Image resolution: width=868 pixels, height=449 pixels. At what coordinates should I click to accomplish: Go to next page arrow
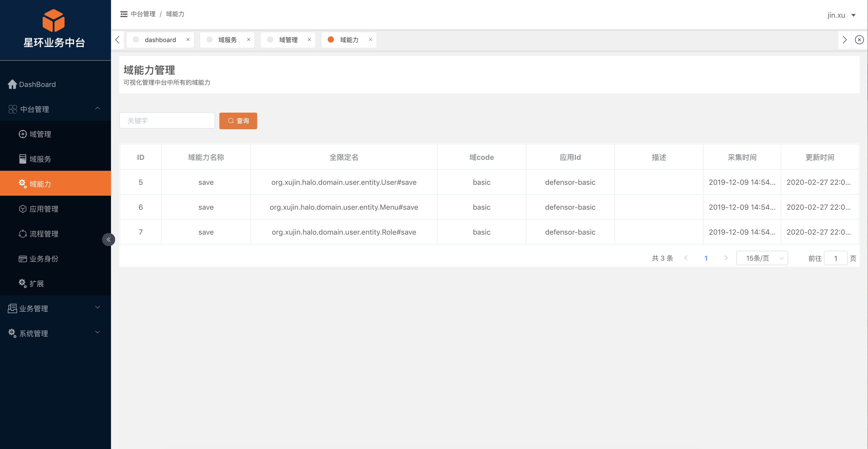726,258
